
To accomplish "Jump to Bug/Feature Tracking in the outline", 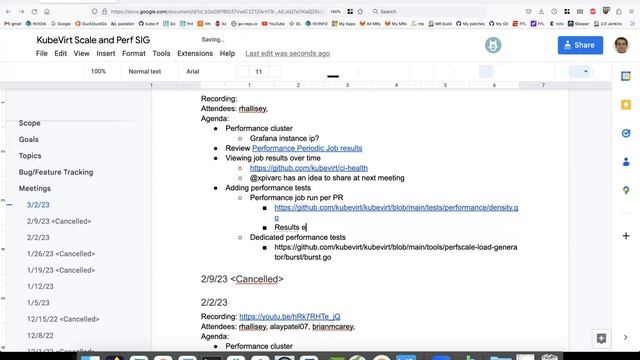I will click(x=56, y=172).
